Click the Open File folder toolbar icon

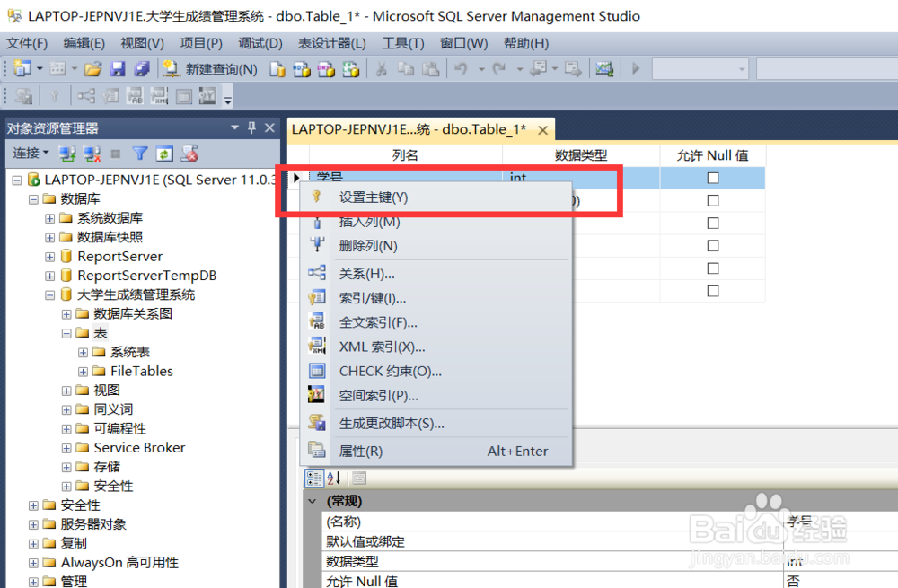point(92,69)
